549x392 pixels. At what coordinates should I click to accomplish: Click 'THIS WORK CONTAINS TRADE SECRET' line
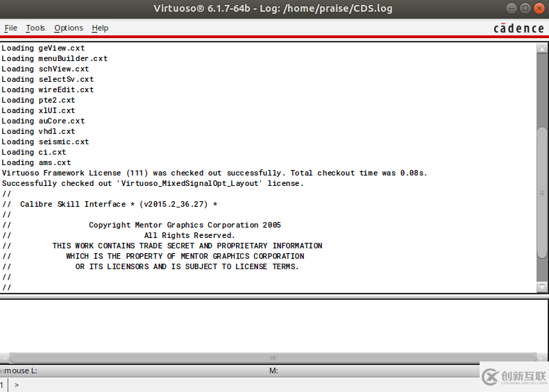coord(187,246)
